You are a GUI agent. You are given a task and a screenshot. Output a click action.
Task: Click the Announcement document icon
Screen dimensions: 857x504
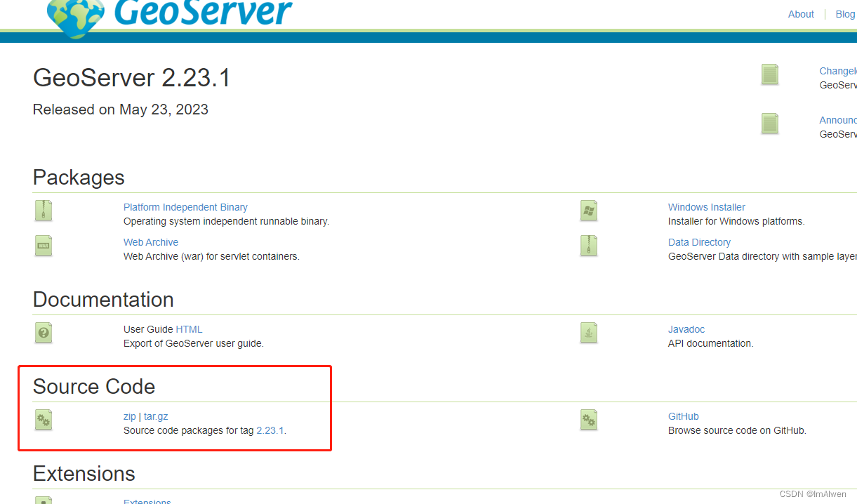pyautogui.click(x=769, y=124)
